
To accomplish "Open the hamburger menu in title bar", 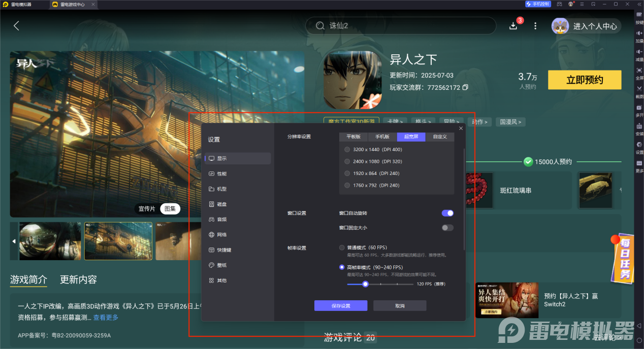I will click(582, 4).
